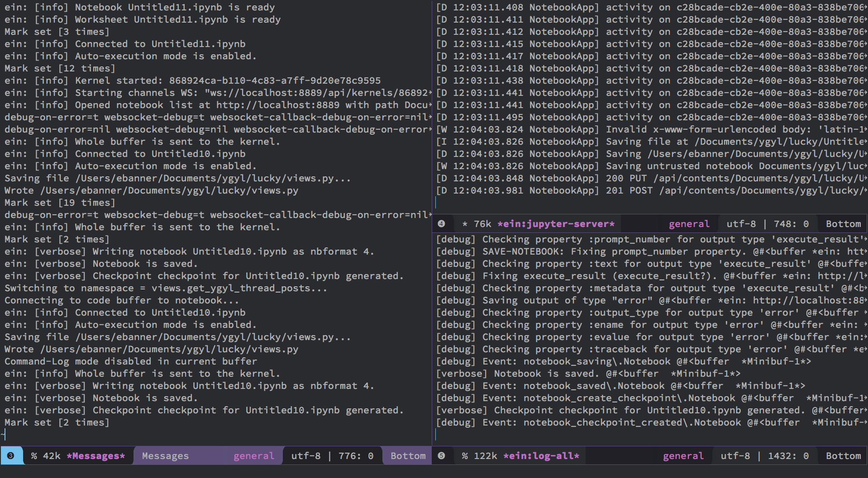Image resolution: width=868 pixels, height=478 pixels.
Task: Click '[verbose] Notebook is saved.' in ein:log-all pane
Action: 588,374
